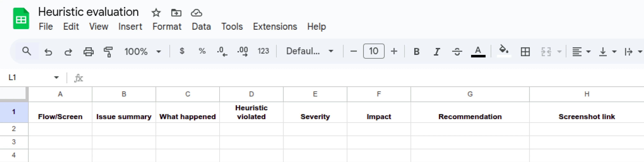
Task: Decrease decimal places
Action: click(222, 51)
